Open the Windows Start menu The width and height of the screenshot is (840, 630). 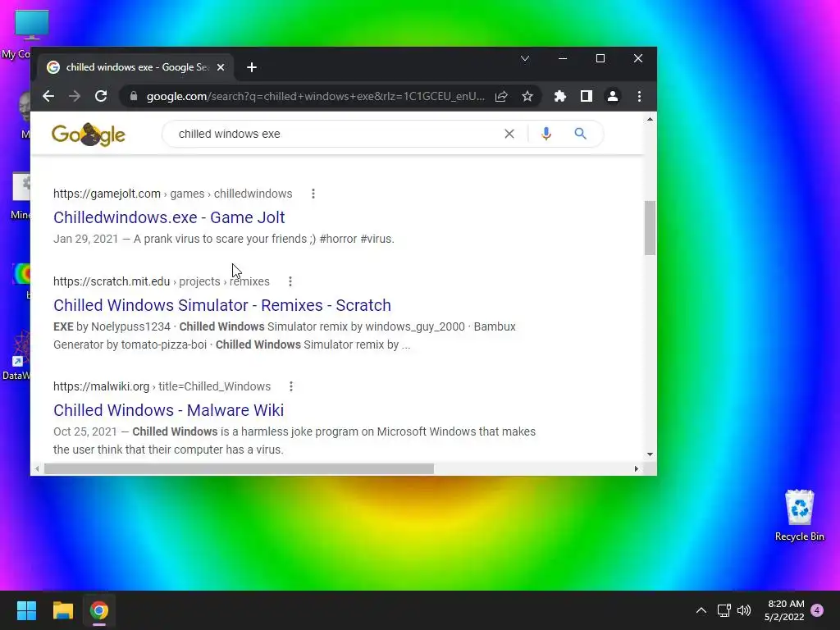pos(26,610)
